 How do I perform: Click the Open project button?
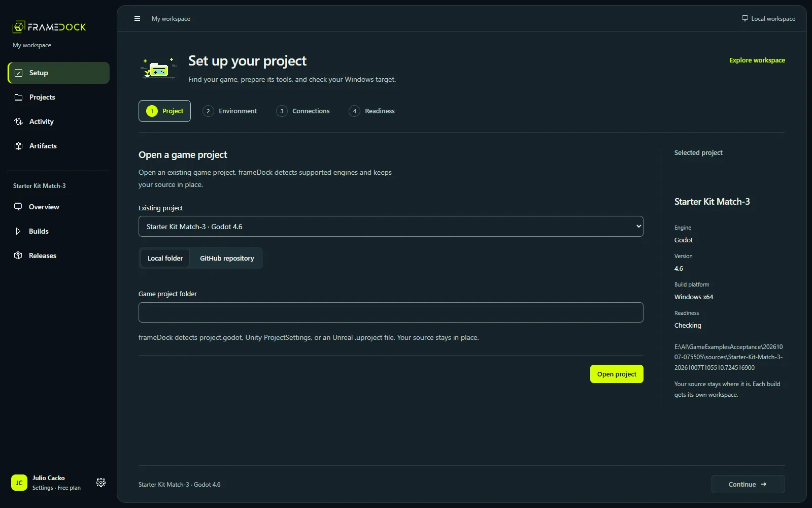(617, 374)
